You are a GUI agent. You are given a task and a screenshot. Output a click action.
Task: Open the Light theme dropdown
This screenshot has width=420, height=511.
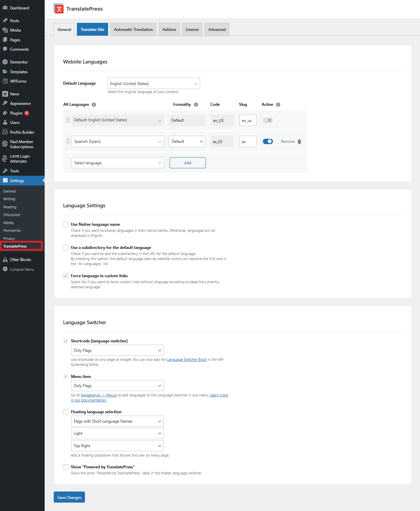point(118,433)
